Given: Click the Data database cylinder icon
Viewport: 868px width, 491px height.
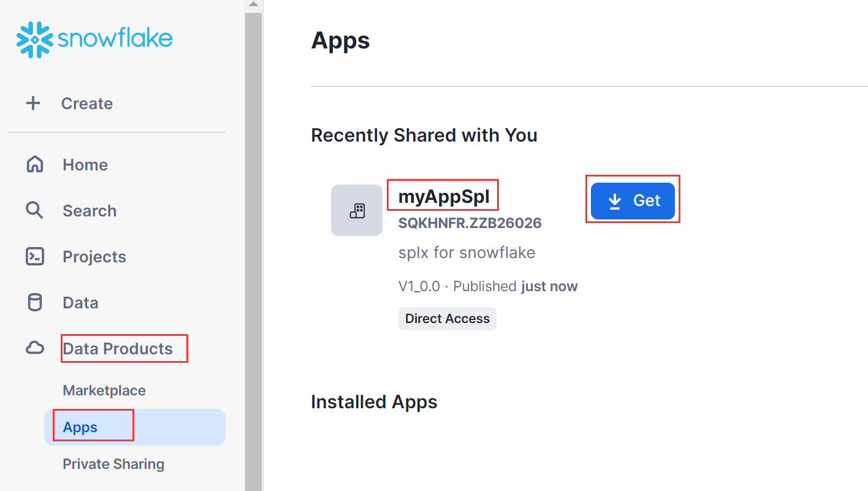Looking at the screenshot, I should click(35, 302).
